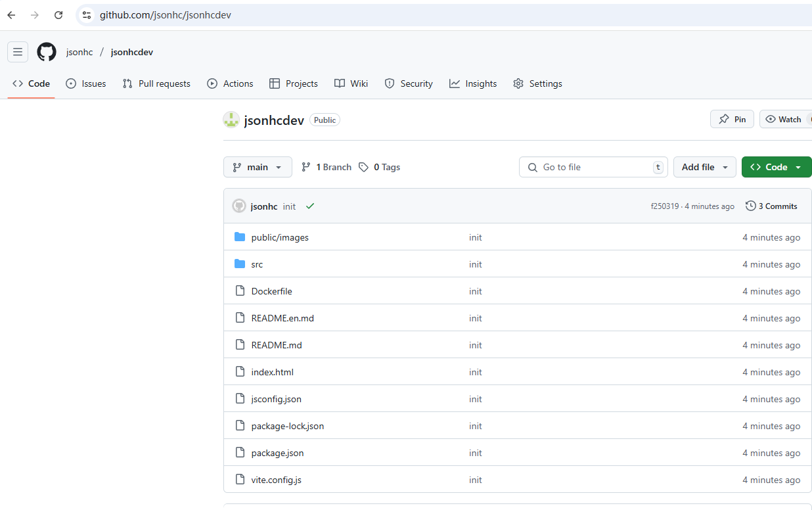Pin the repository with Pin button
This screenshot has height=510, width=812.
(x=732, y=119)
